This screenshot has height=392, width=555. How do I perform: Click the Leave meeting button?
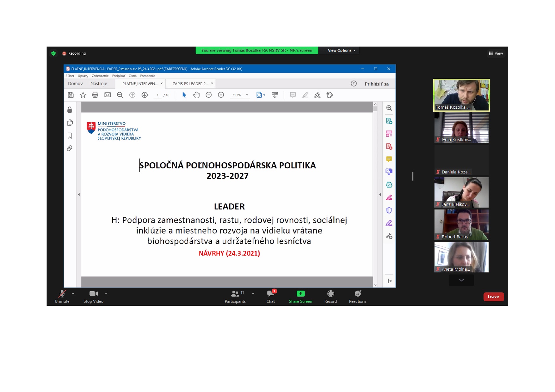493,297
